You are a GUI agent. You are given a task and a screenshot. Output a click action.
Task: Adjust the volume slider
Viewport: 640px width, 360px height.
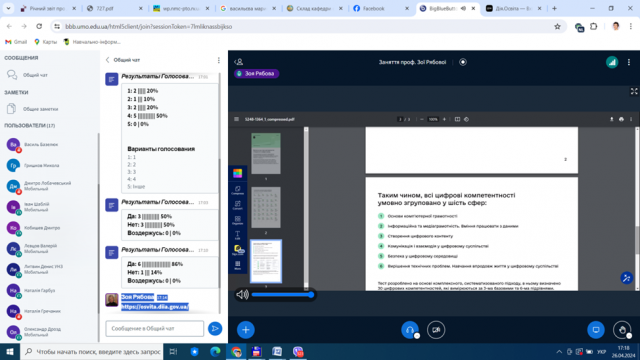pos(282,294)
